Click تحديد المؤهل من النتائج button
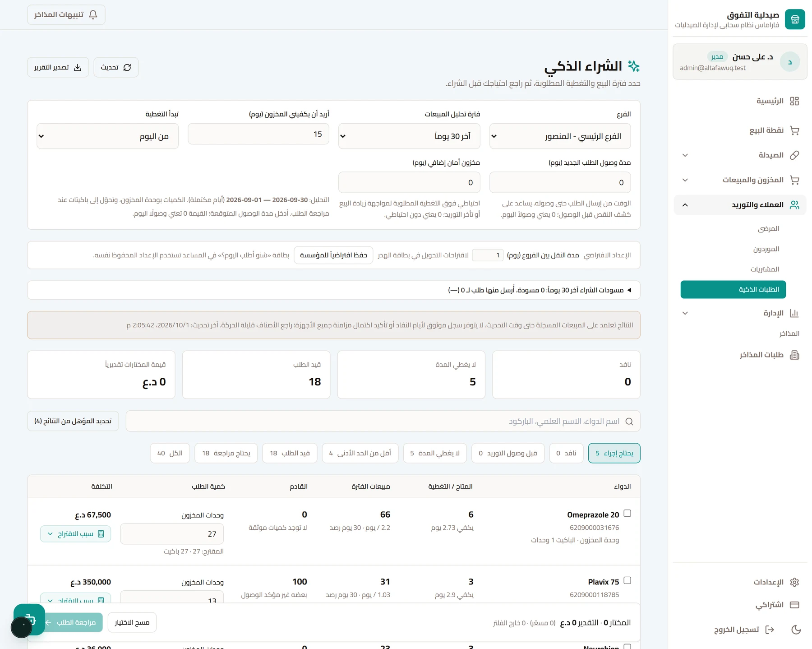812x649 pixels. pyautogui.click(x=73, y=421)
